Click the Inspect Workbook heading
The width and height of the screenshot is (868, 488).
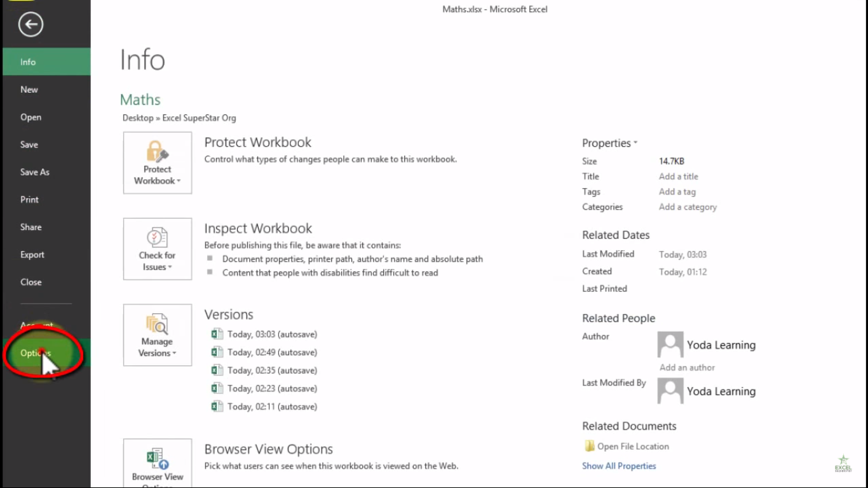coord(258,229)
